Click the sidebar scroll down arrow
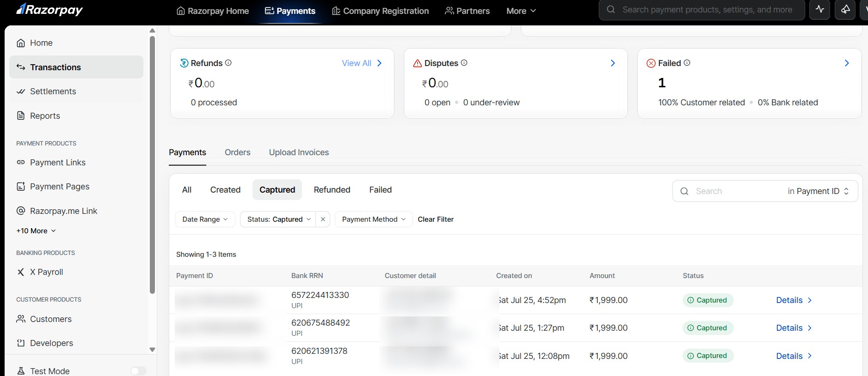Image resolution: width=868 pixels, height=376 pixels. 152,350
